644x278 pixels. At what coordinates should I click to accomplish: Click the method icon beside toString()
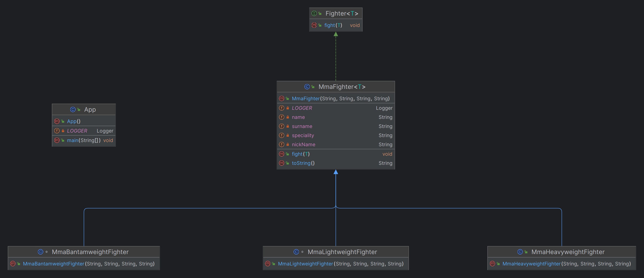click(x=282, y=163)
